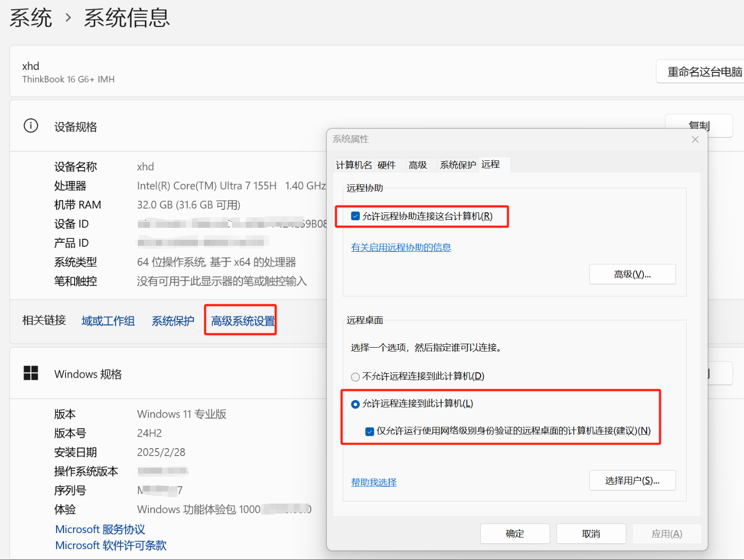Viewport: 744px width, 560px height.
Task: Click the 复制 button in 设备规格
Action: [x=699, y=125]
